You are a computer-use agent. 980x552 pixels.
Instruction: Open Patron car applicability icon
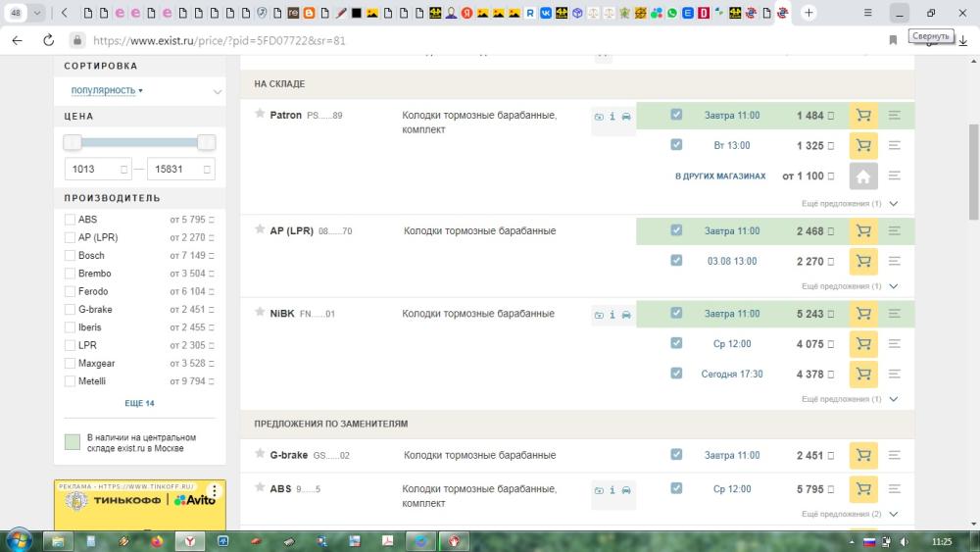pos(626,117)
